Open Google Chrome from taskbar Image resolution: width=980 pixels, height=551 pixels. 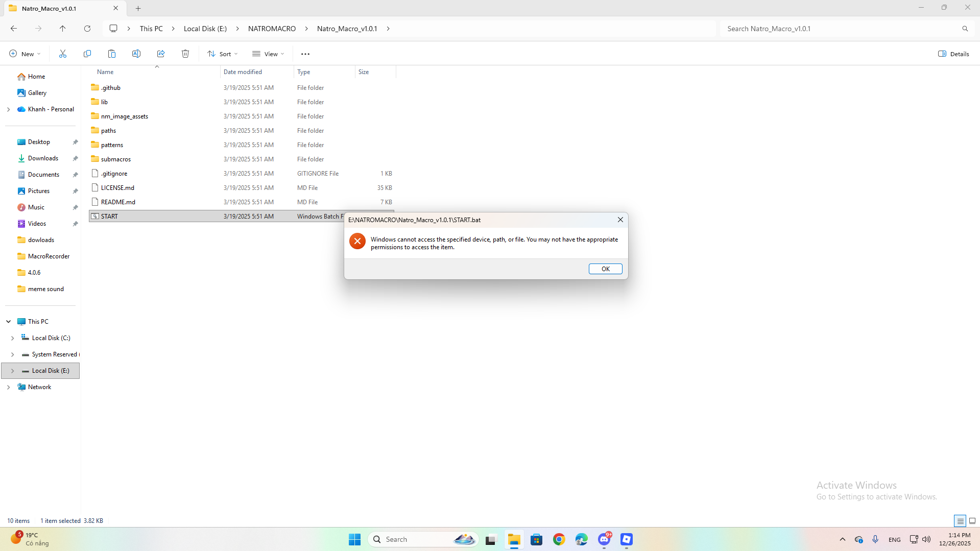pos(559,539)
